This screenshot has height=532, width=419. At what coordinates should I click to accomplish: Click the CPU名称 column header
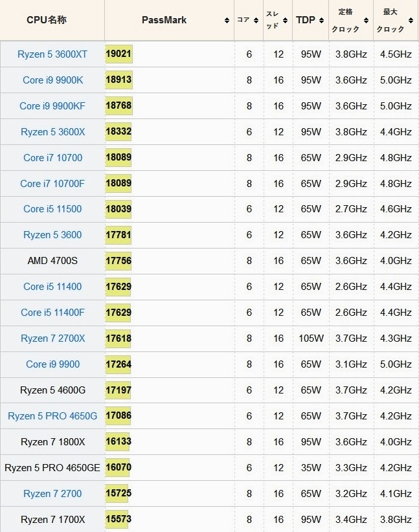coord(46,20)
